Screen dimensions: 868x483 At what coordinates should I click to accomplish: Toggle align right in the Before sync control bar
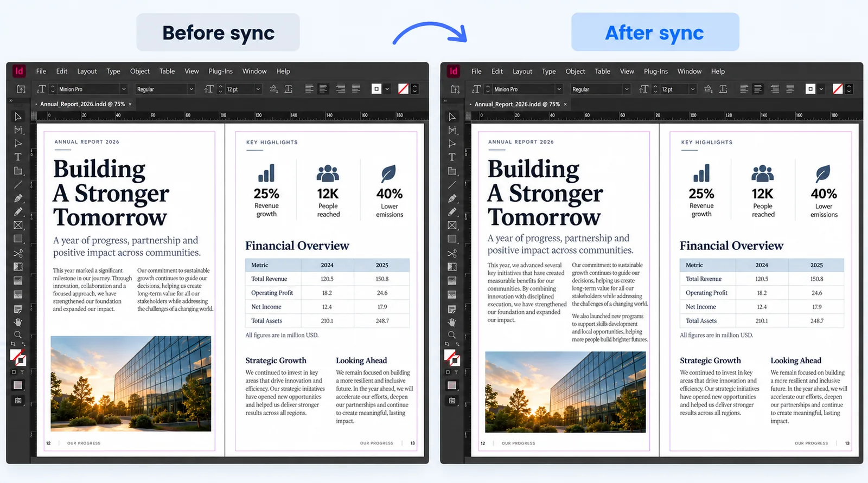[x=341, y=89]
